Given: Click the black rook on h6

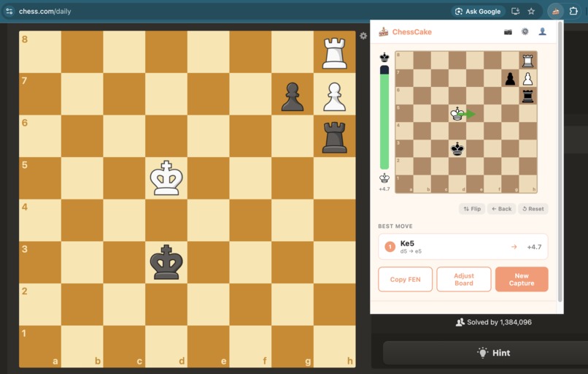Looking at the screenshot, I should (x=335, y=137).
